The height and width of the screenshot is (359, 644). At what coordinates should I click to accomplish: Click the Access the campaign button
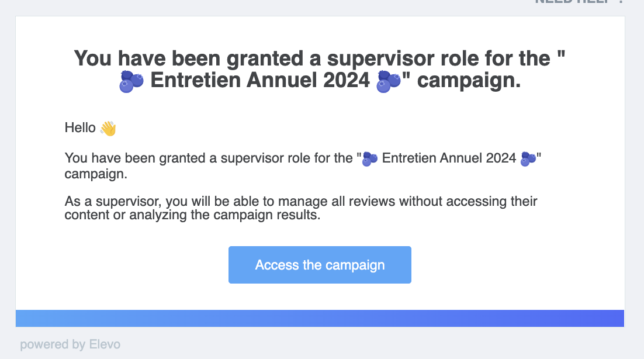pos(320,265)
